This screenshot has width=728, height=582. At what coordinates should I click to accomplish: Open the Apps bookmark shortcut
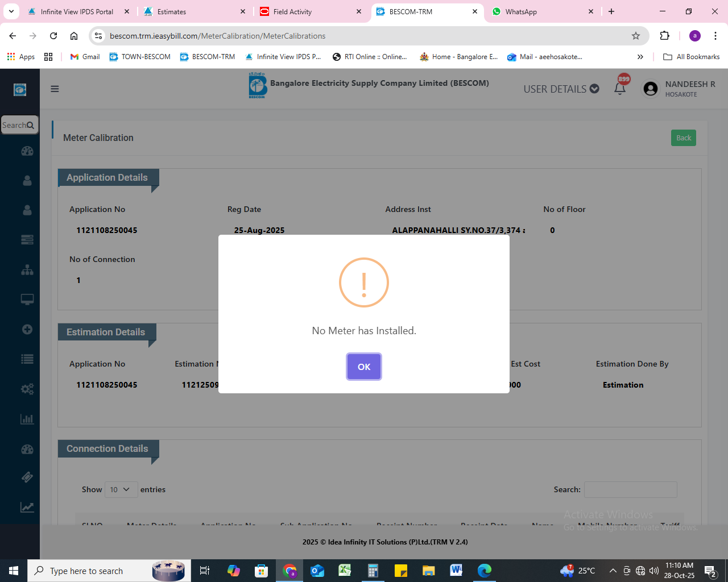pyautogui.click(x=21, y=57)
